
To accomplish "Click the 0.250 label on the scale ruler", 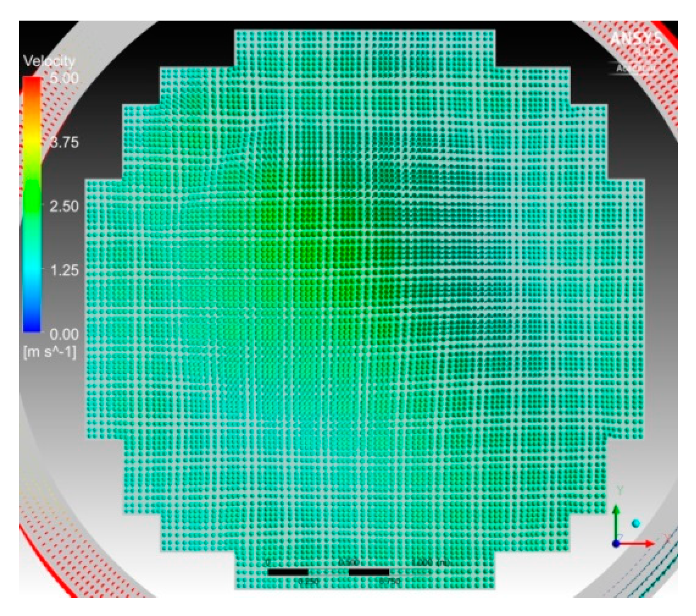I will [308, 581].
